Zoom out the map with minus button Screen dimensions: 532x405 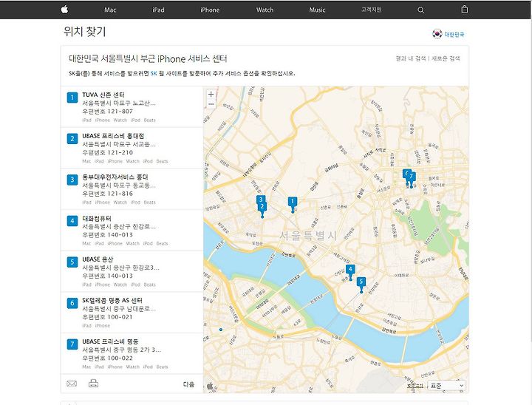(211, 104)
